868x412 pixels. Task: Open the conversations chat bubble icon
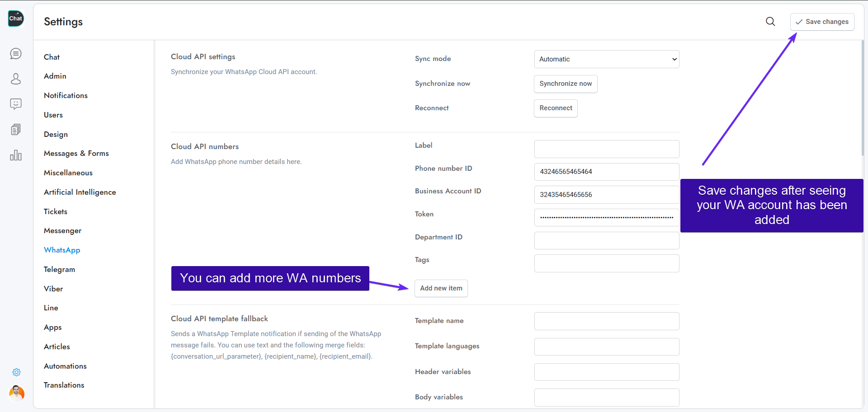click(x=16, y=54)
